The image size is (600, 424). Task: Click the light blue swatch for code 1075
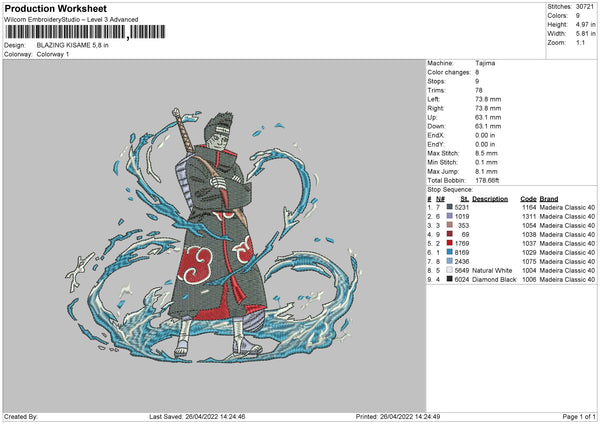click(450, 261)
